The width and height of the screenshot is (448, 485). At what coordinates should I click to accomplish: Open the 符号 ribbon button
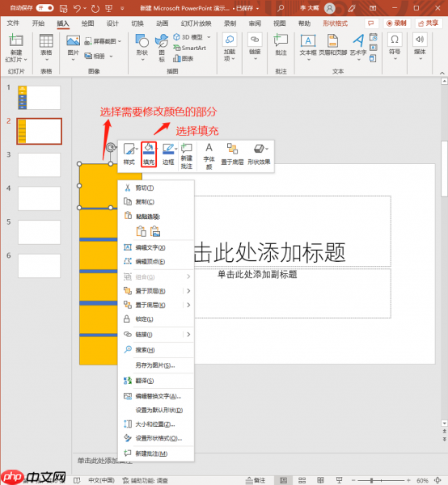point(395,46)
